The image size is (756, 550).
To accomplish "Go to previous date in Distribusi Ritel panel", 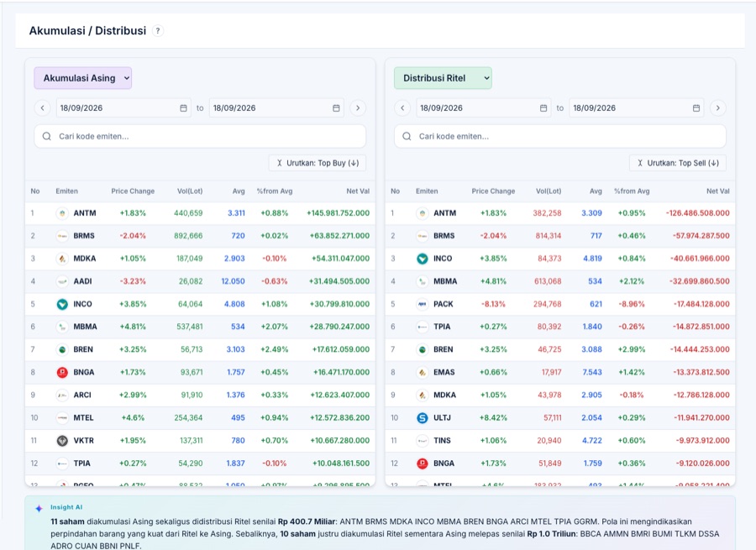I will pyautogui.click(x=402, y=108).
